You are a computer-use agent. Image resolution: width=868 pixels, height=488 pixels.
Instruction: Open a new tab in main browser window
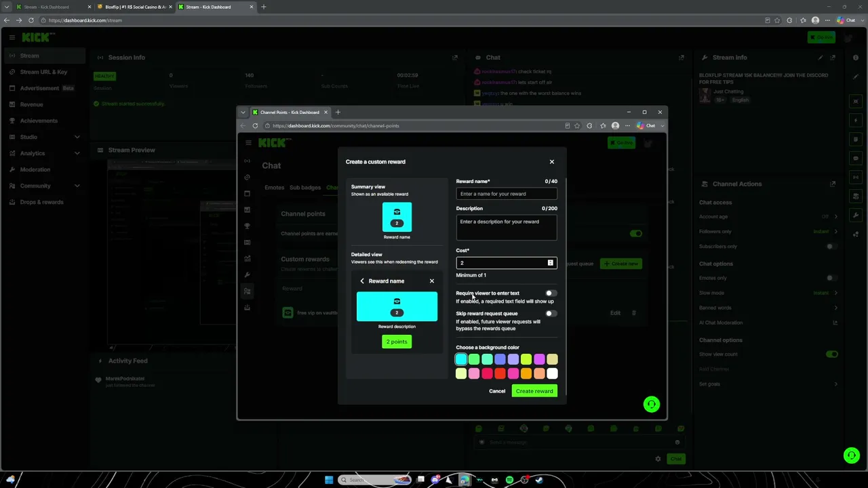coord(264,7)
